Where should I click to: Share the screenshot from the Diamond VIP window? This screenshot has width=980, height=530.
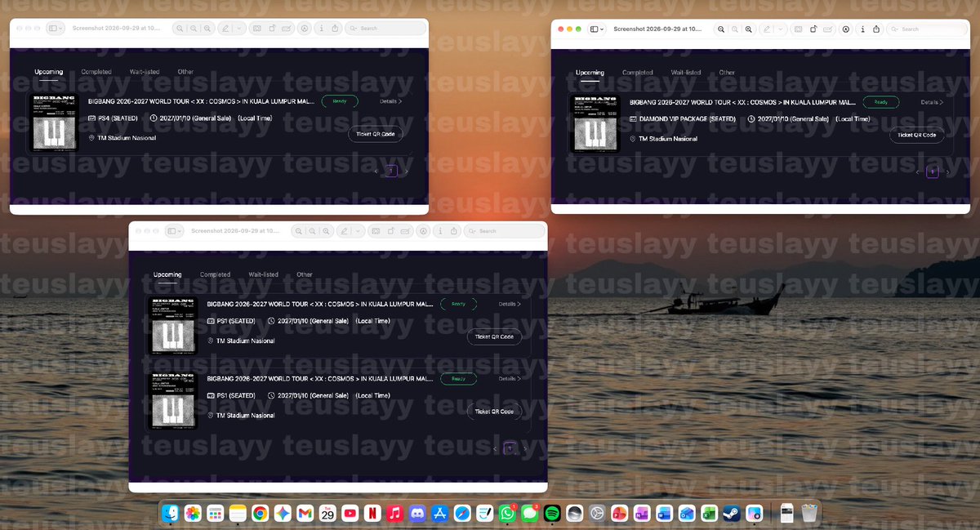876,29
